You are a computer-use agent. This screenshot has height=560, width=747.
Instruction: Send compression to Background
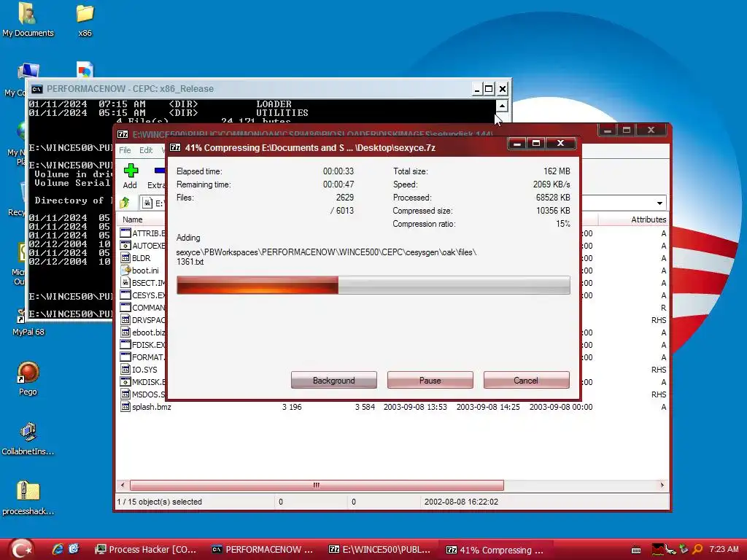pyautogui.click(x=334, y=381)
